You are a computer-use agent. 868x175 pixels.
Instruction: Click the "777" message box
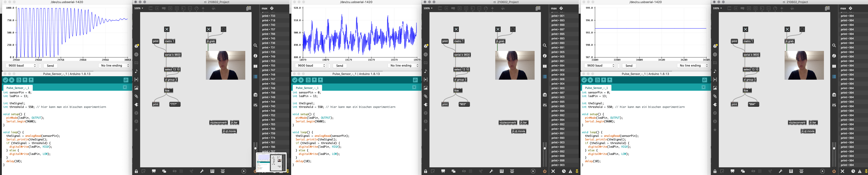pos(175,104)
